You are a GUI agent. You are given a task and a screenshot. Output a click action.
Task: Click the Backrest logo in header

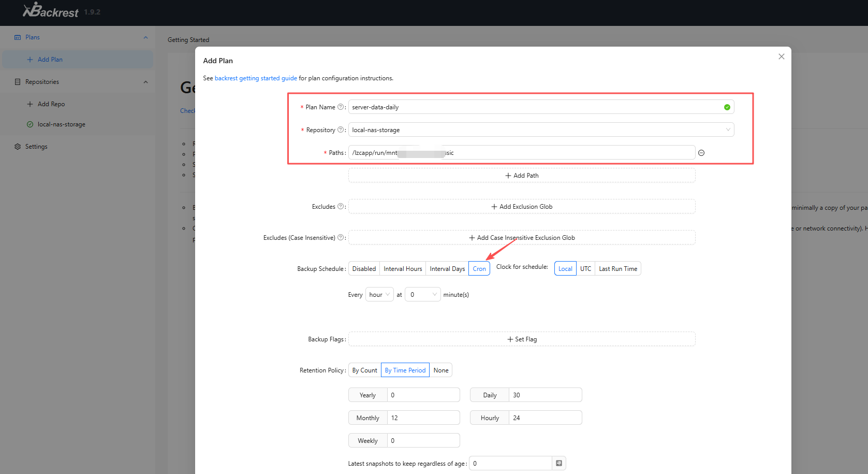[51, 10]
